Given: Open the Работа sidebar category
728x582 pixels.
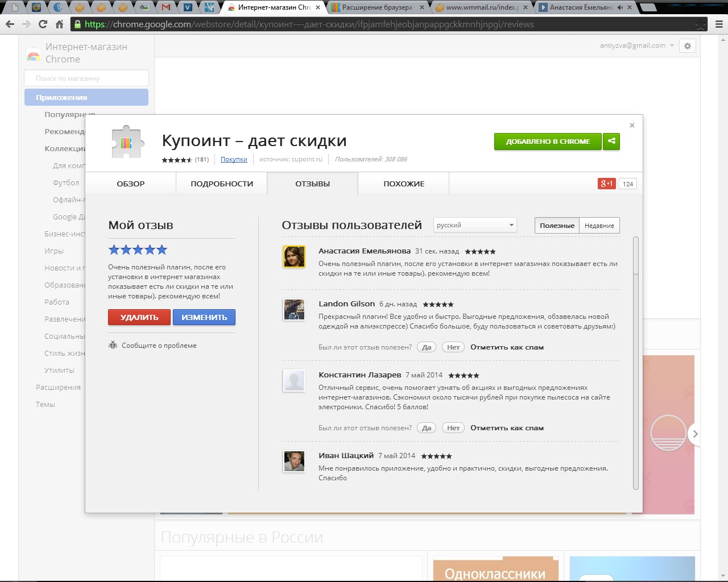Looking at the screenshot, I should [57, 302].
